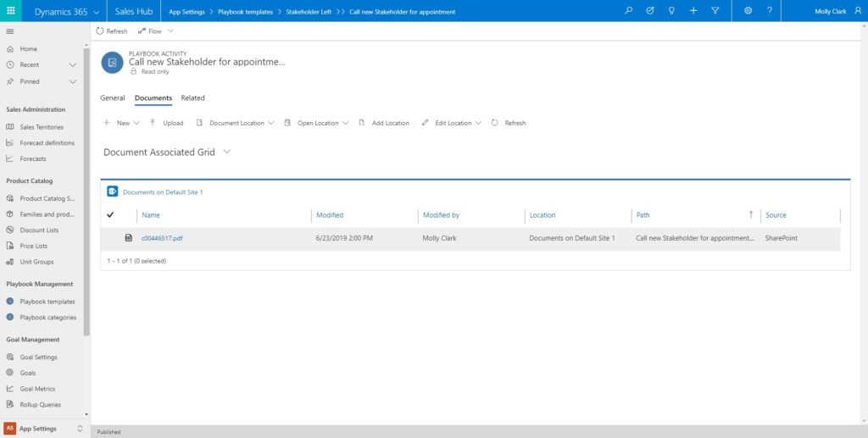Open the app launcher waffle icon

click(x=10, y=11)
